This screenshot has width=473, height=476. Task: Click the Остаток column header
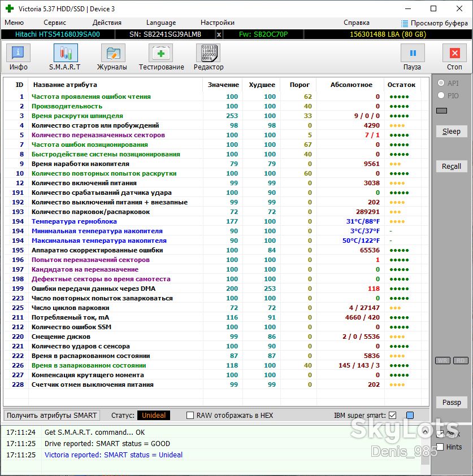pyautogui.click(x=401, y=85)
